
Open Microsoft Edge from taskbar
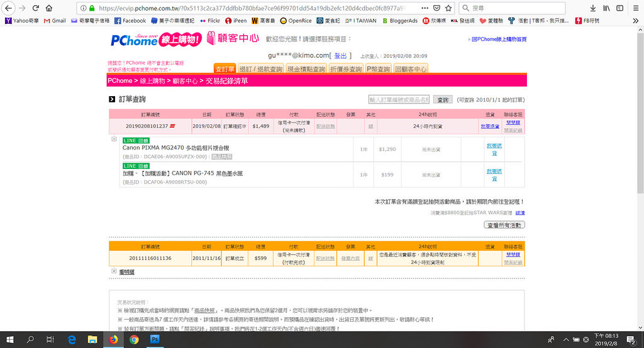(x=72, y=339)
